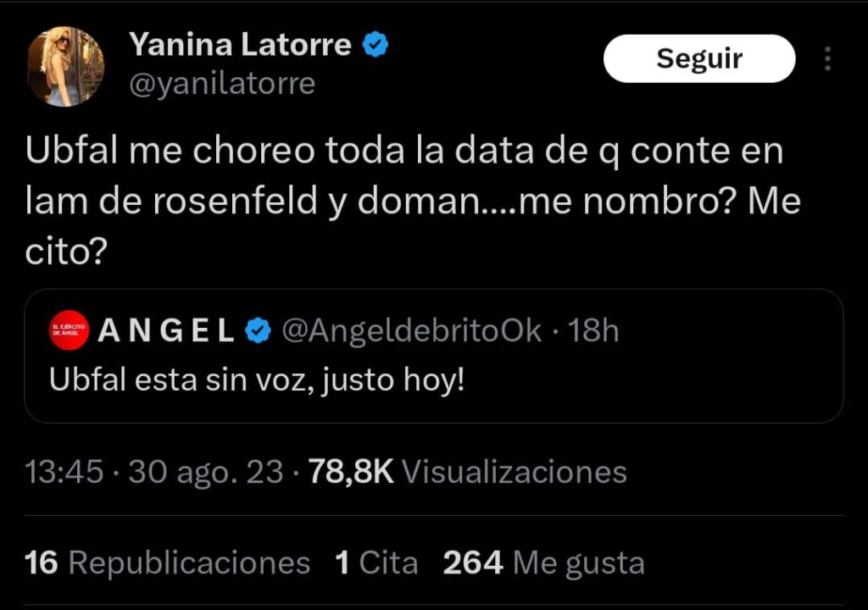Open the three-dot more options menu
868x610 pixels.
coord(827,58)
